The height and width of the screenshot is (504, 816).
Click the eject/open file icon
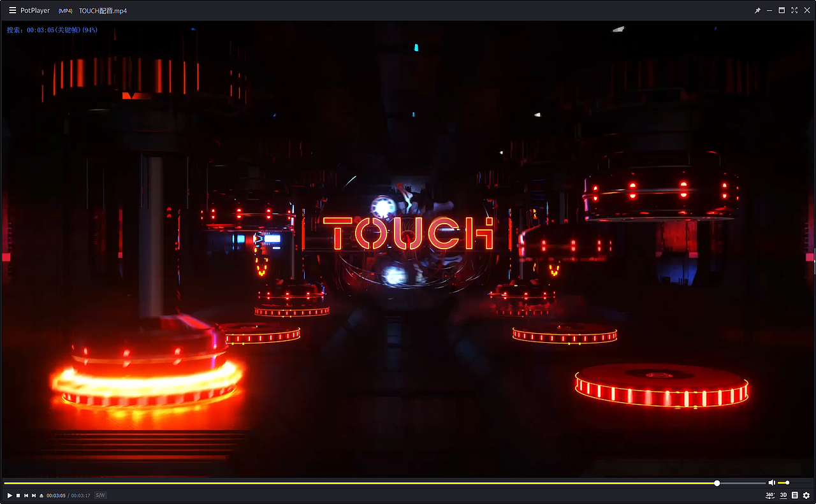41,495
